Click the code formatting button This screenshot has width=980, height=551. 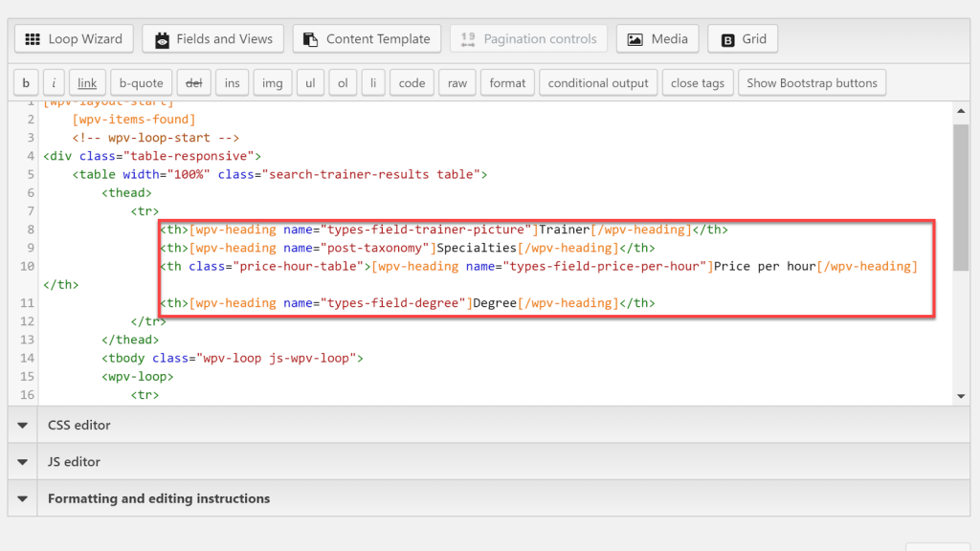point(412,83)
